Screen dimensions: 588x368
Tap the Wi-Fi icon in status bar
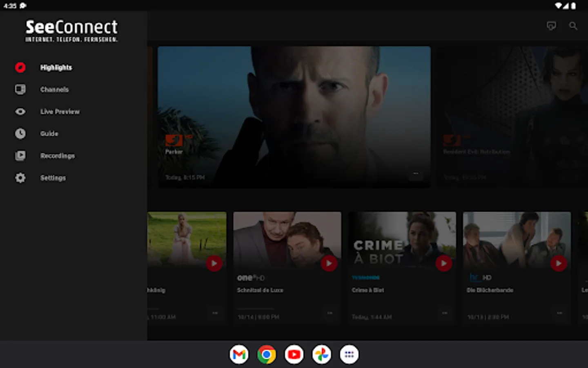tap(558, 6)
